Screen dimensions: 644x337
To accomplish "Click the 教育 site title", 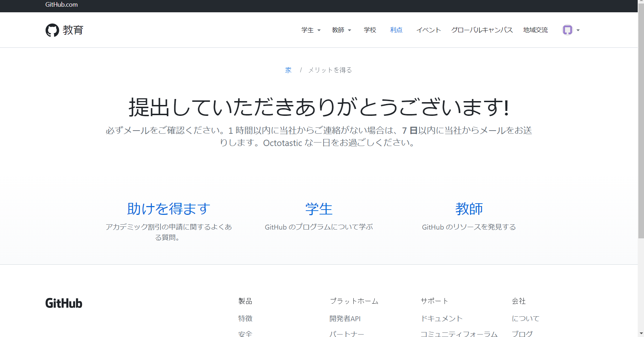I will click(73, 30).
